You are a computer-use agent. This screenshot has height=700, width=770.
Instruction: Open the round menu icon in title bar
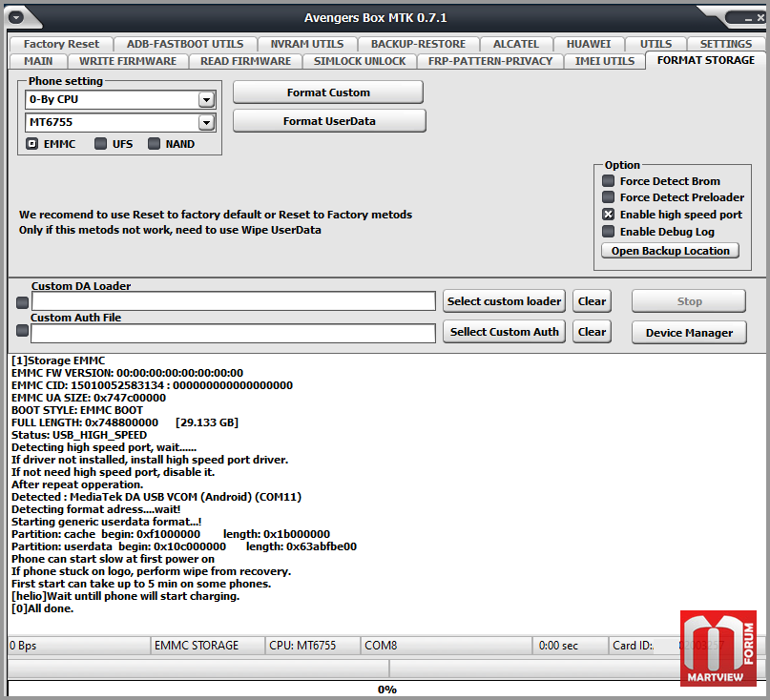pyautogui.click(x=15, y=18)
